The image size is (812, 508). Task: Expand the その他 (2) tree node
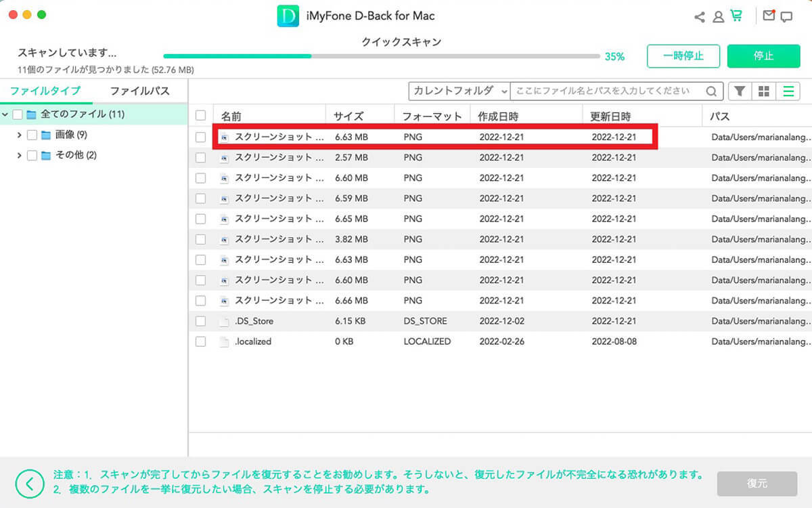(x=19, y=155)
